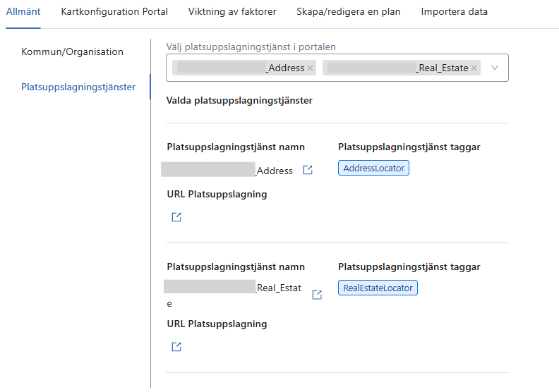Open the Kartkonfiguration Portal tab
Viewport: 559px width, 392px height.
coord(114,12)
